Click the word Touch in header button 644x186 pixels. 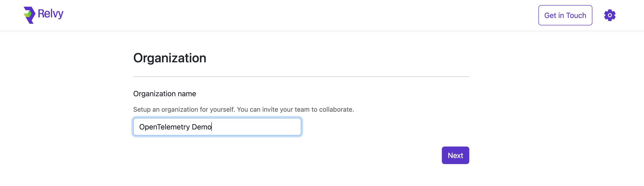coord(576,15)
